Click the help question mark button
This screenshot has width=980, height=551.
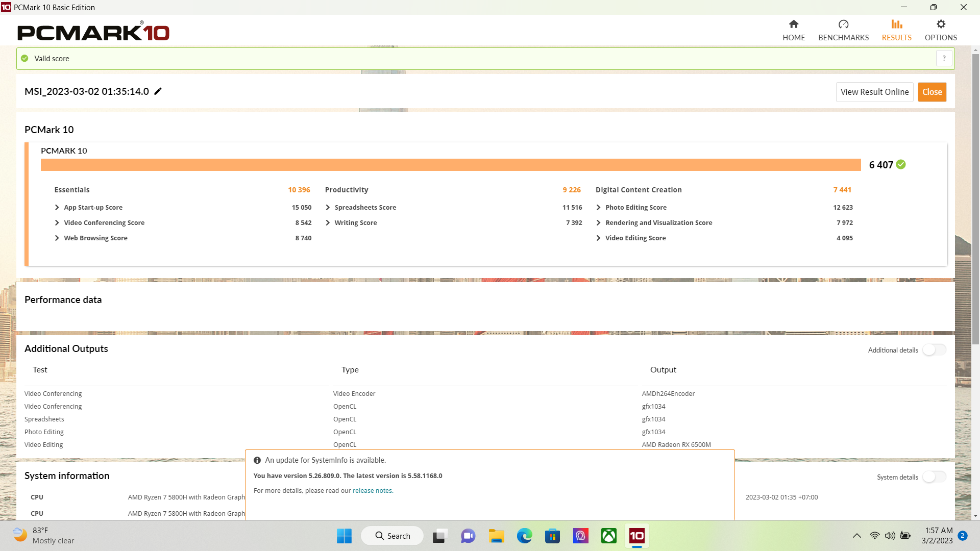tap(944, 58)
